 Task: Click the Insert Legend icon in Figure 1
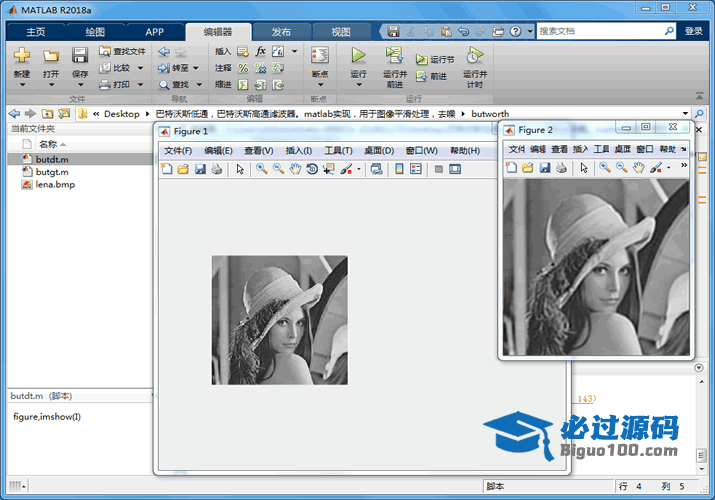(x=416, y=169)
